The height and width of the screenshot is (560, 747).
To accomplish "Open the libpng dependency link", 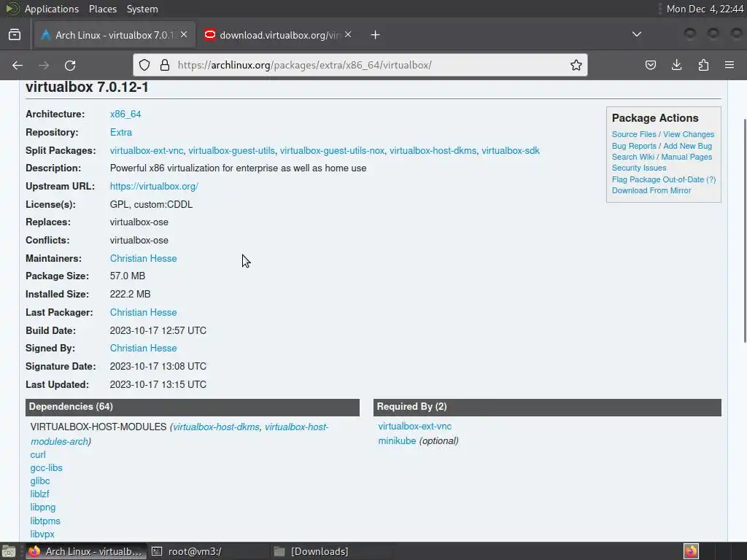I will pos(43,507).
